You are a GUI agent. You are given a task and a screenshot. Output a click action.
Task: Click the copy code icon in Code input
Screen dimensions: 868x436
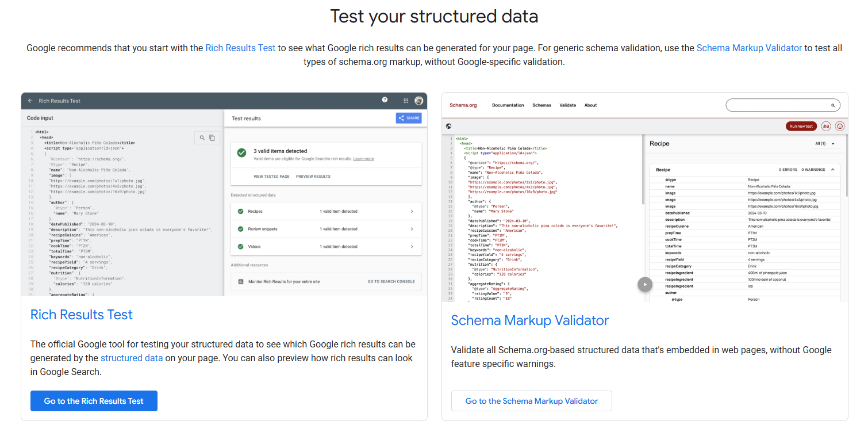[x=212, y=137]
